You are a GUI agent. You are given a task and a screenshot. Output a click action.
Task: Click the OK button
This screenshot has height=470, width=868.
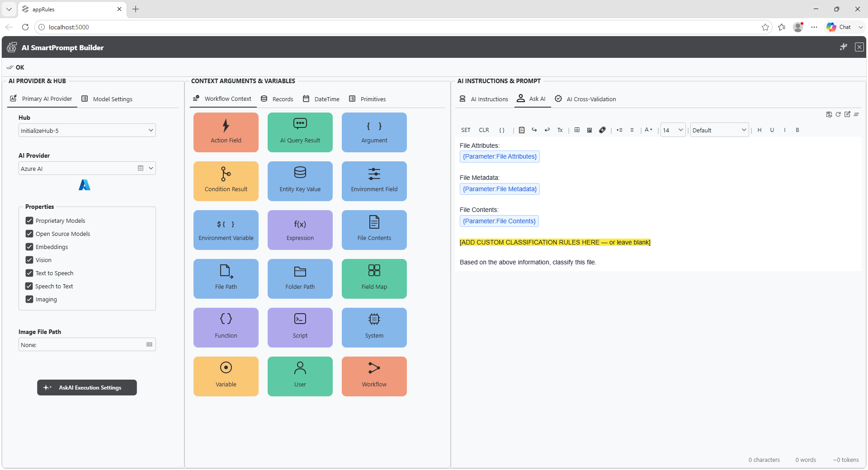(x=15, y=67)
